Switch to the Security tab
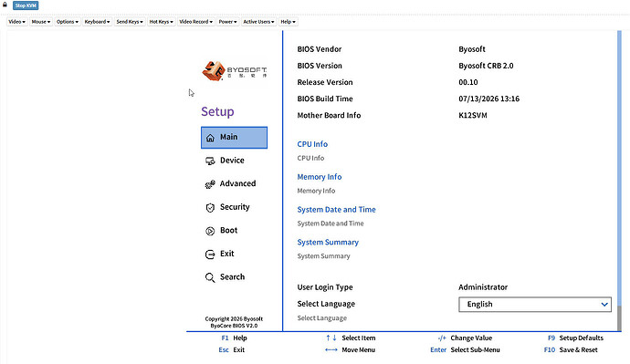 235,207
